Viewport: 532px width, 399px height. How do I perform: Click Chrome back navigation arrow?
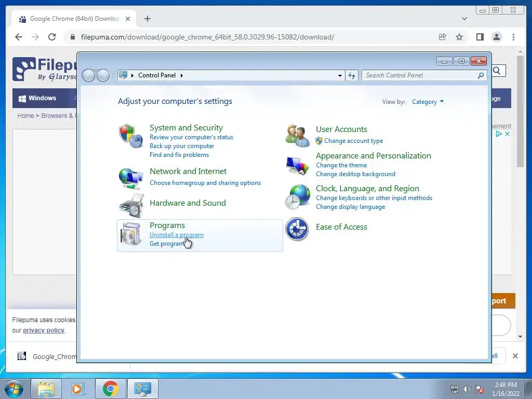tap(19, 37)
